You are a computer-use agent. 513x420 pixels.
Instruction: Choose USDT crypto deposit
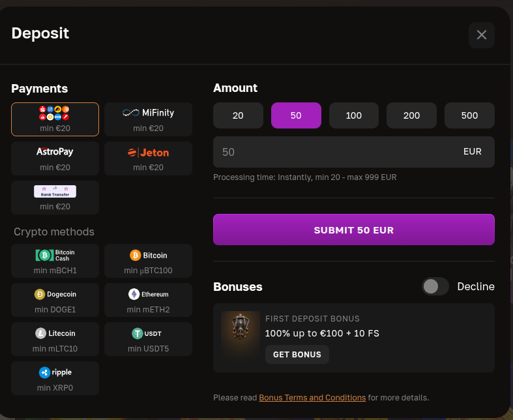point(148,338)
